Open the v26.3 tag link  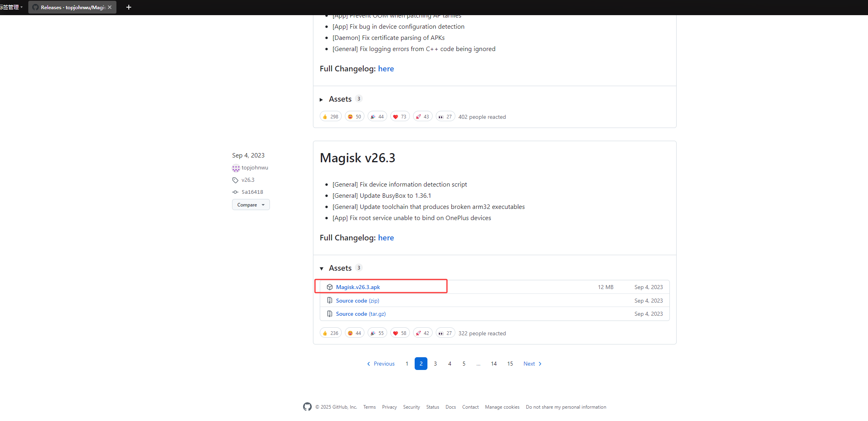pos(248,180)
